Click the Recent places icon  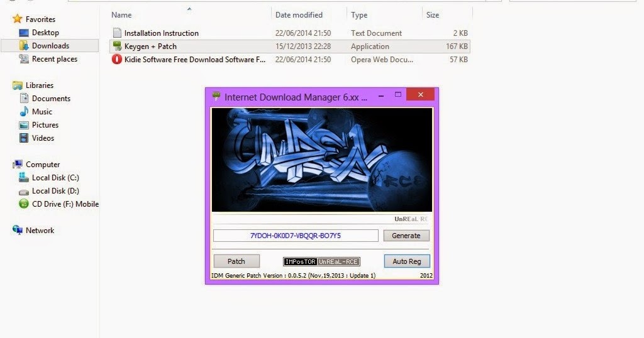click(x=24, y=58)
